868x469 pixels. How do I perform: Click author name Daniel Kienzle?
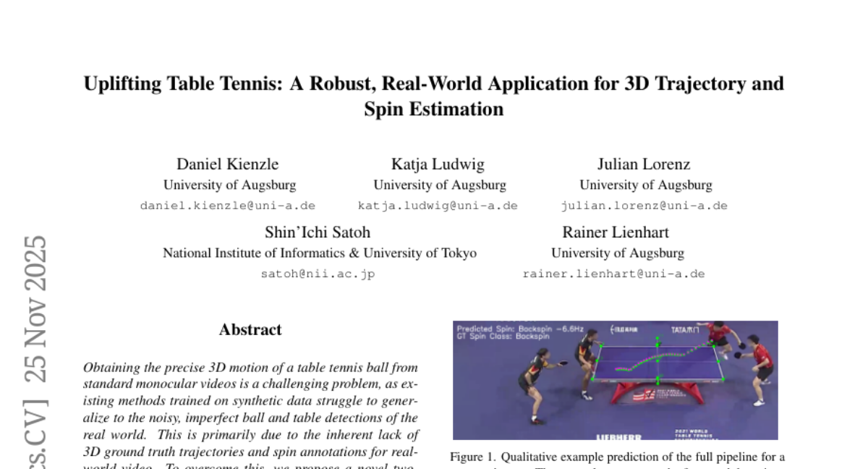coord(227,164)
